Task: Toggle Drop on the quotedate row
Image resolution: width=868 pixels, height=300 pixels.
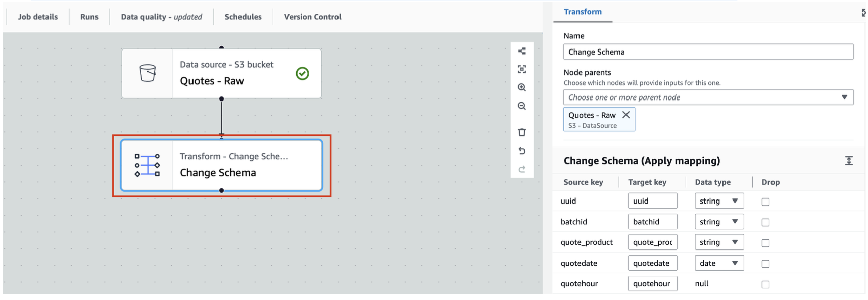Action: pyautogui.click(x=765, y=264)
